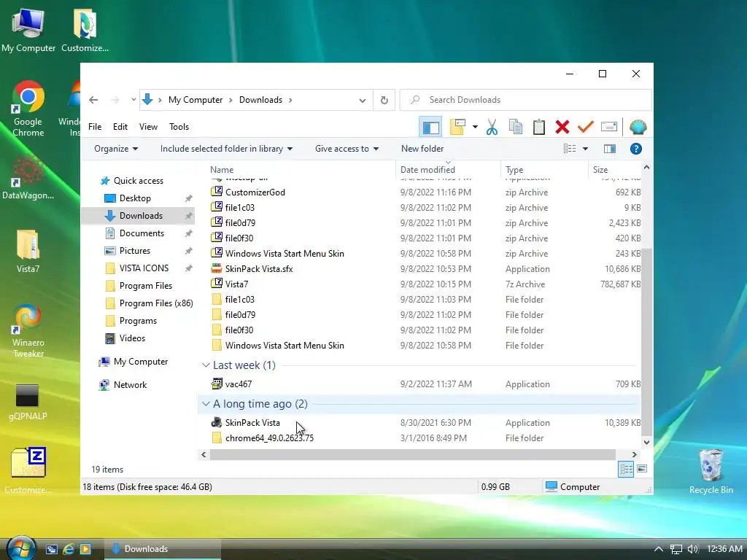The image size is (747, 560).
Task: Click the globe shell icon in toolbar
Action: [x=638, y=127]
